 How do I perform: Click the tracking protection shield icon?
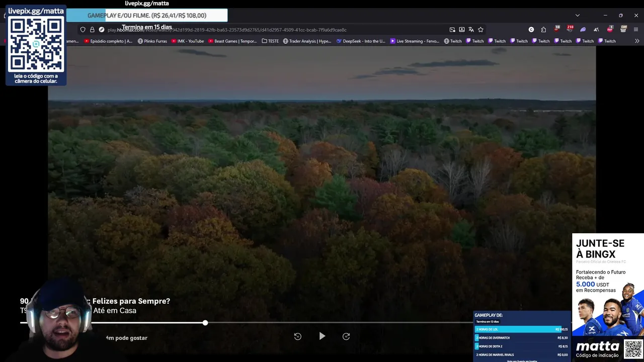coord(83,30)
